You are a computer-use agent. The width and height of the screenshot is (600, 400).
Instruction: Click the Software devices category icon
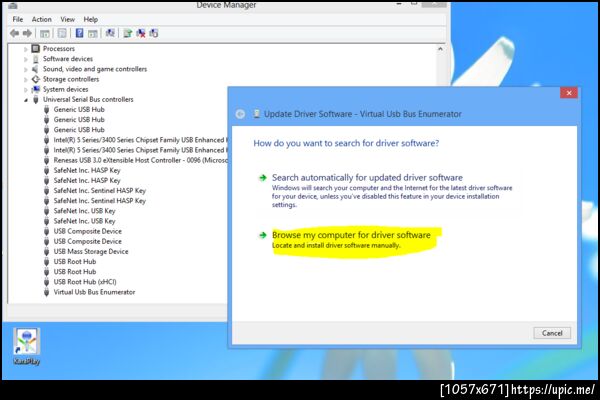pos(36,59)
